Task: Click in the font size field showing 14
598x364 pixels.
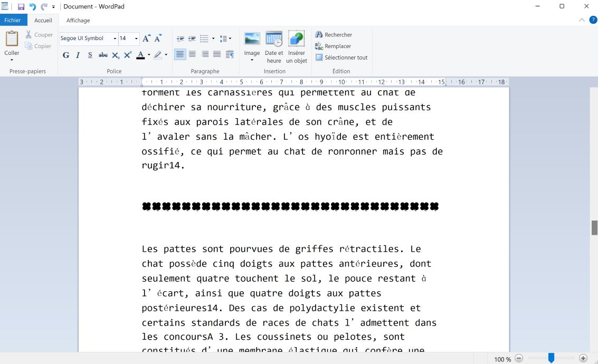Action: click(x=126, y=39)
